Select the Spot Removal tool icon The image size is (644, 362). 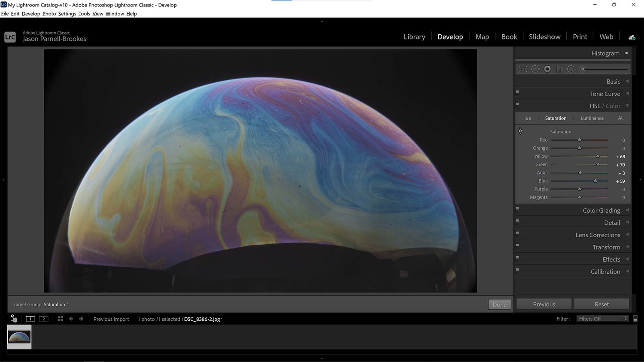click(x=535, y=69)
